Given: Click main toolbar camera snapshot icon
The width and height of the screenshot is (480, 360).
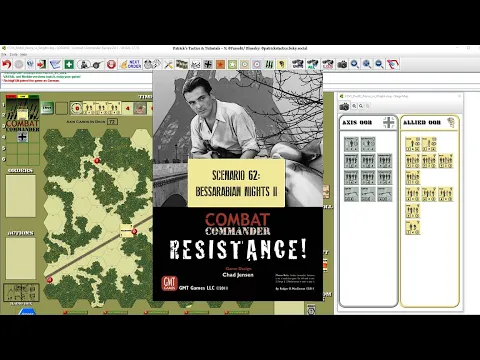Looking at the screenshot, I should [x=342, y=64].
